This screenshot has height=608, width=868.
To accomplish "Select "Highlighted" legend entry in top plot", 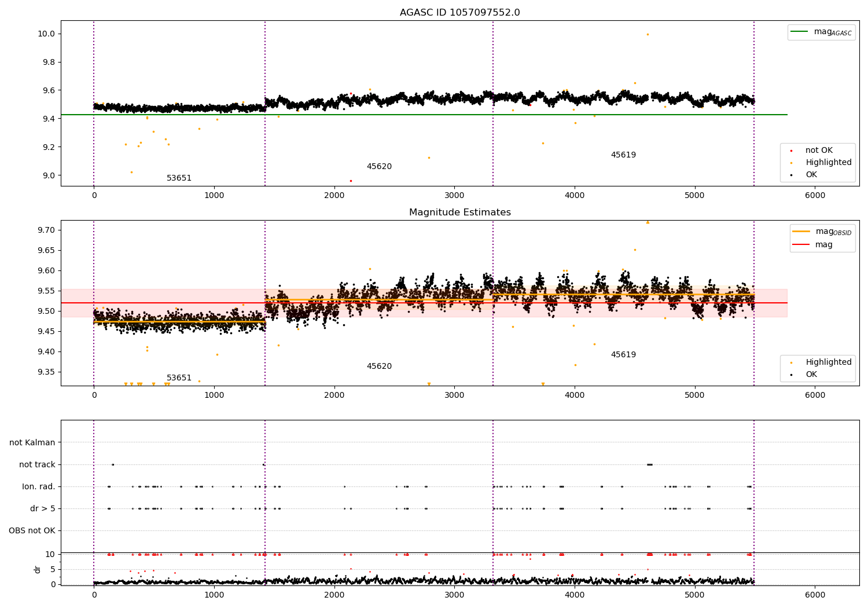I will pos(828,163).
